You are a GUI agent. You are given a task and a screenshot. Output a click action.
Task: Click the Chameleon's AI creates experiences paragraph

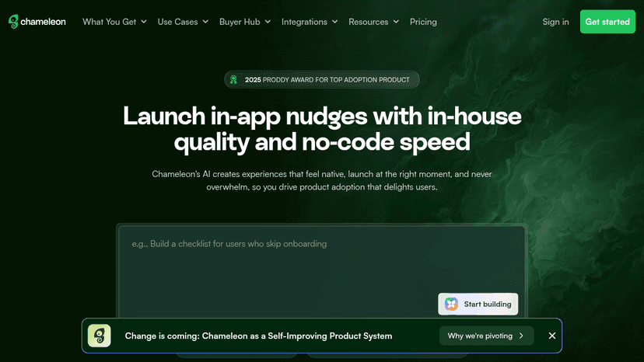pos(321,180)
